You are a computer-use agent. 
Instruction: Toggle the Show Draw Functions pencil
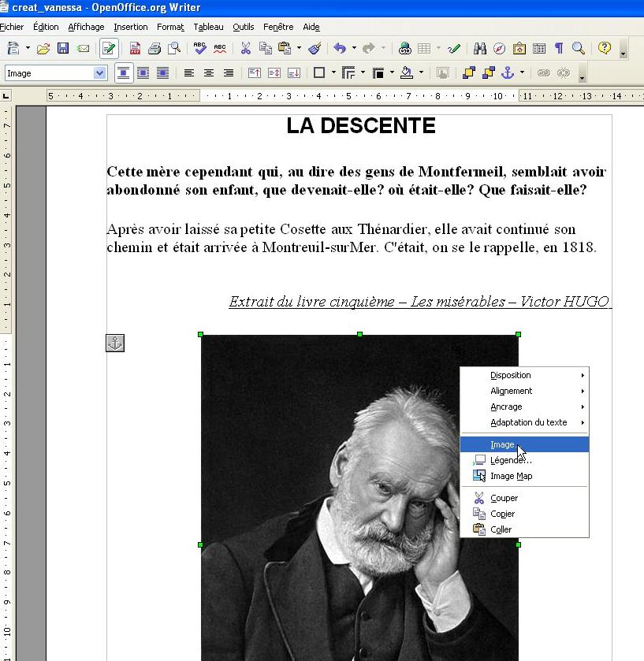click(454, 49)
